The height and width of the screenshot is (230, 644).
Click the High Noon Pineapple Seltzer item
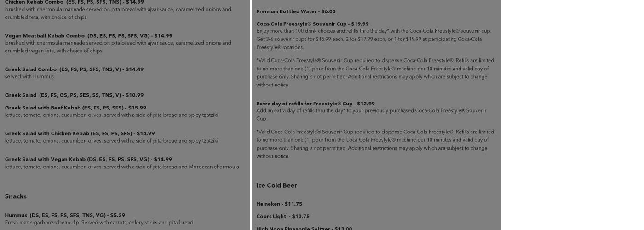(304, 228)
